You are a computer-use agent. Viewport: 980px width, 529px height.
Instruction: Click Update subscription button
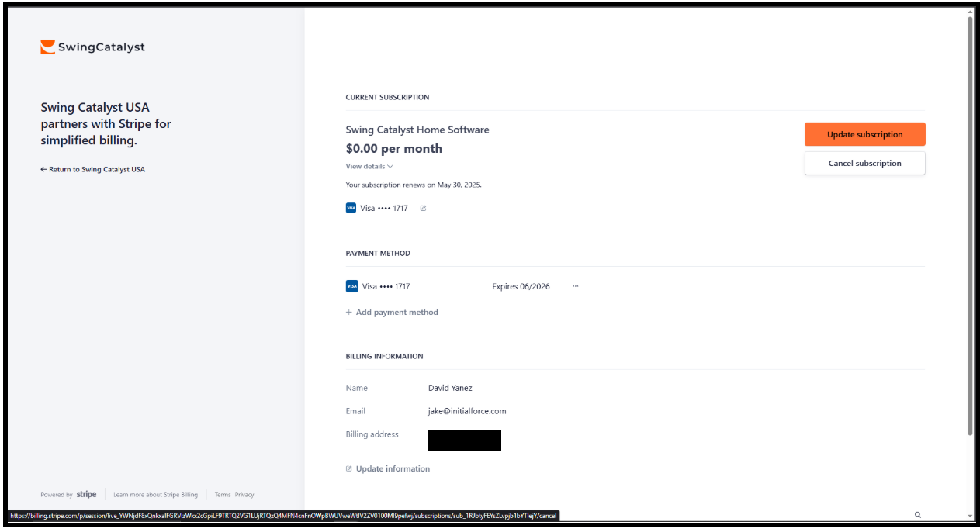[864, 134]
